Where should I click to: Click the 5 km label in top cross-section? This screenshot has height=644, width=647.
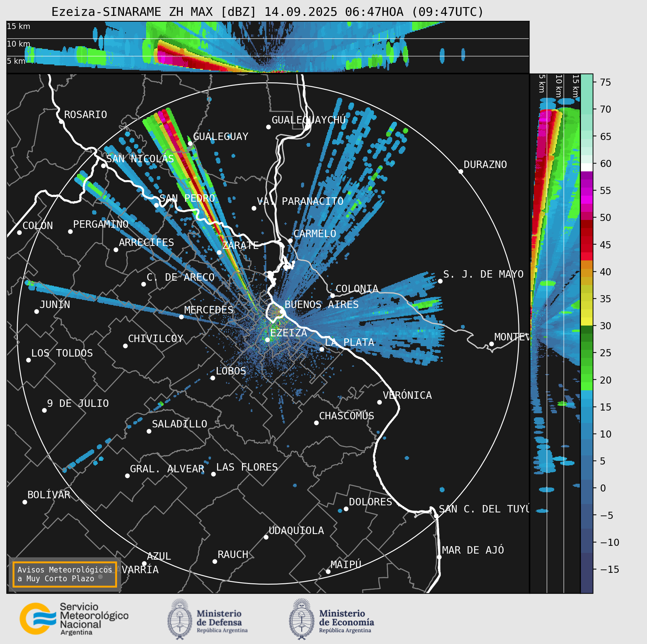click(x=16, y=61)
